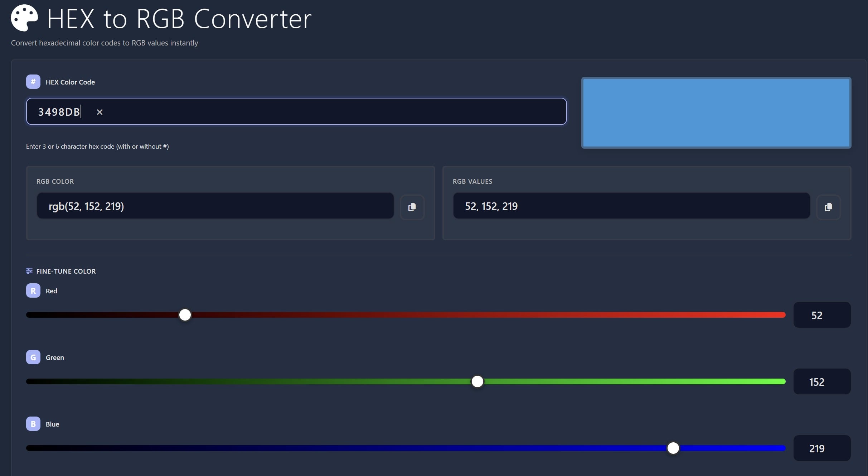The image size is (868, 476).
Task: Click the R badge above the red slider
Action: pos(33,290)
